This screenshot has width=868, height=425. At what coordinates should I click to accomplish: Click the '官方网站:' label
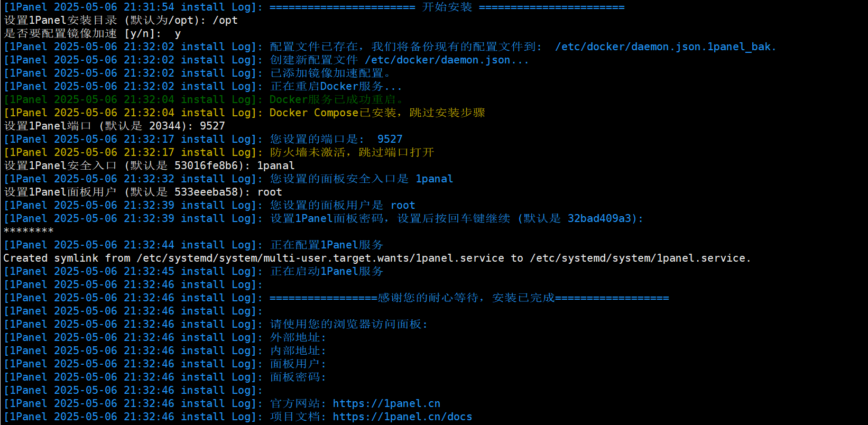(298, 403)
